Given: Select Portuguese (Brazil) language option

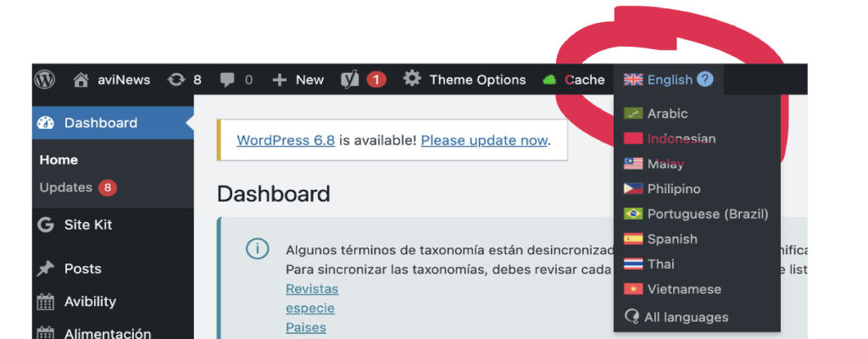Looking at the screenshot, I should click(x=707, y=214).
